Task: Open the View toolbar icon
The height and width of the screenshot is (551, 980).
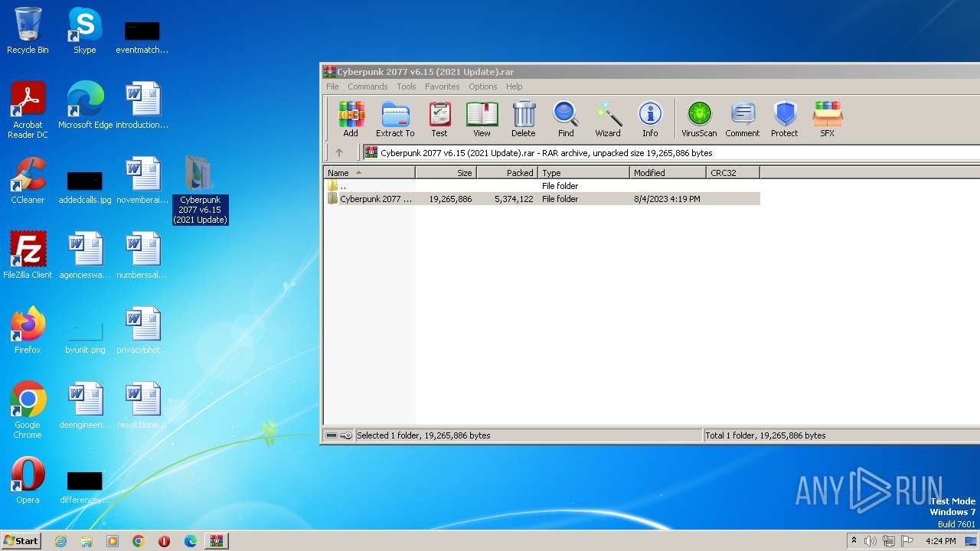Action: point(482,119)
